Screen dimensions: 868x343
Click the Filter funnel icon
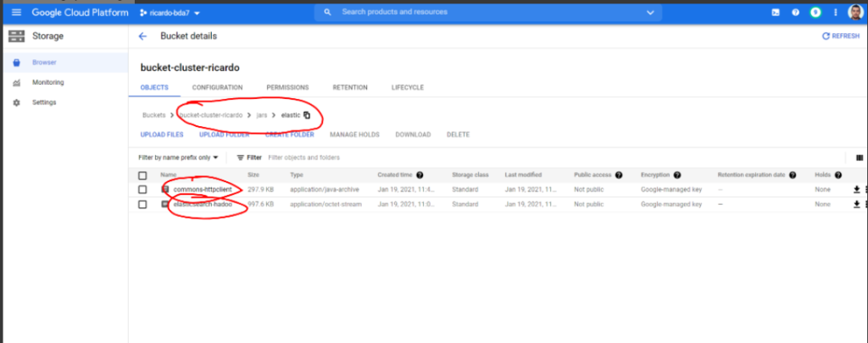point(240,158)
